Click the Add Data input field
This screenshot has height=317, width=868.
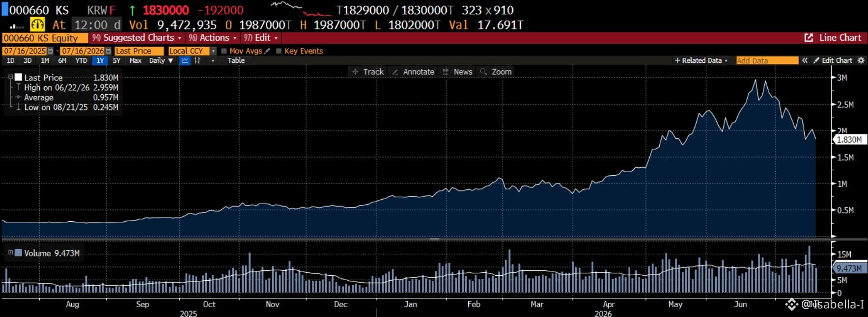[x=767, y=60]
